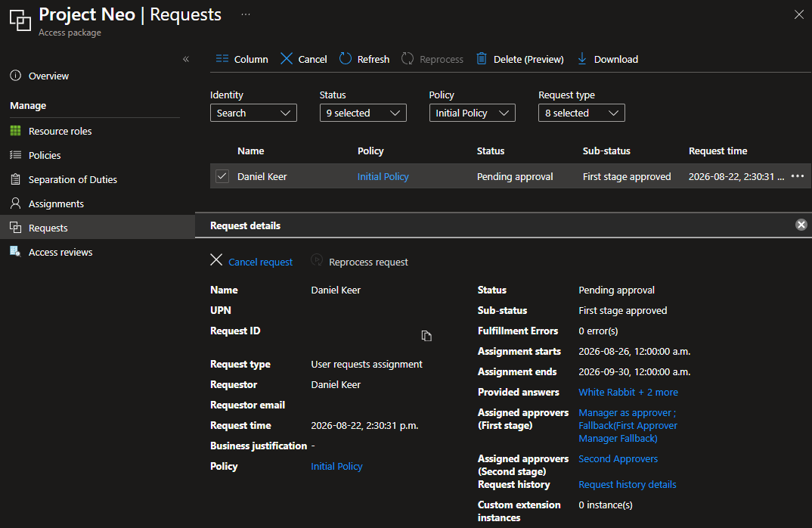The height and width of the screenshot is (528, 812).
Task: Open Request history details link
Action: coord(627,484)
